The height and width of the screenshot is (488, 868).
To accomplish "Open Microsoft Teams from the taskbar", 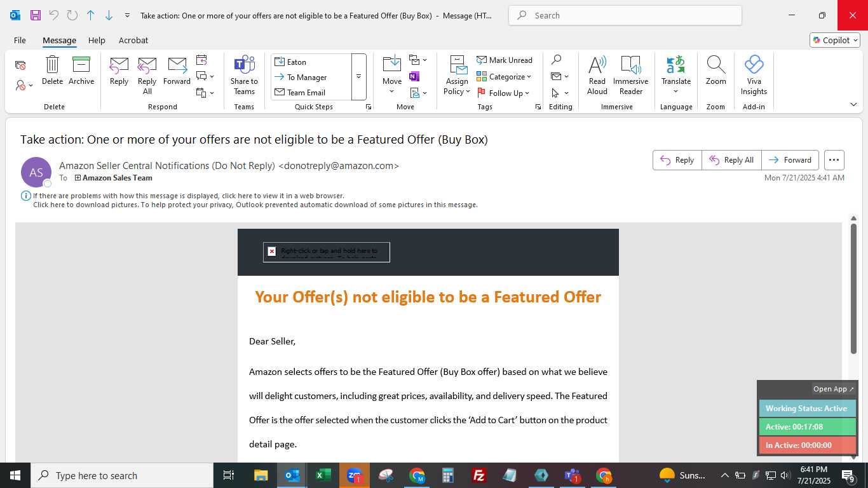I will pyautogui.click(x=573, y=475).
